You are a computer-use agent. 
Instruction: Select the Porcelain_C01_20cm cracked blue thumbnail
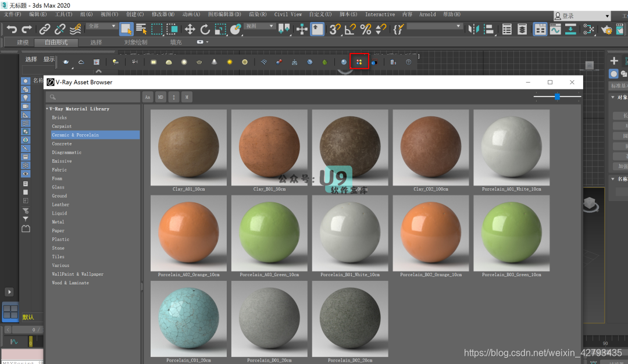[188, 319]
